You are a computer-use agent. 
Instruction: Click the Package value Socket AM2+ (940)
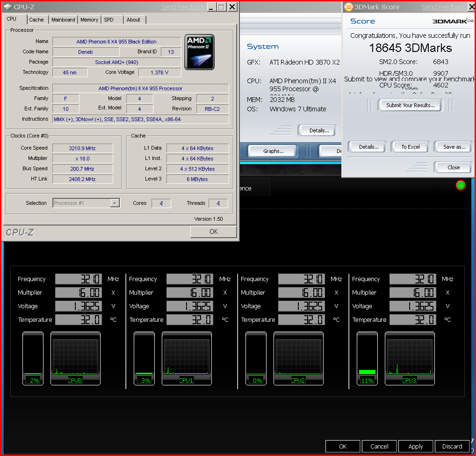point(116,62)
